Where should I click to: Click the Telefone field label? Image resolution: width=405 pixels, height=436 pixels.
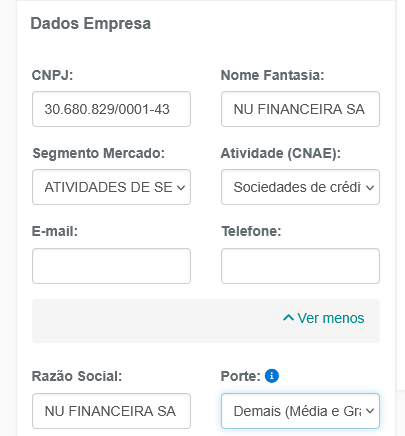coord(251,231)
